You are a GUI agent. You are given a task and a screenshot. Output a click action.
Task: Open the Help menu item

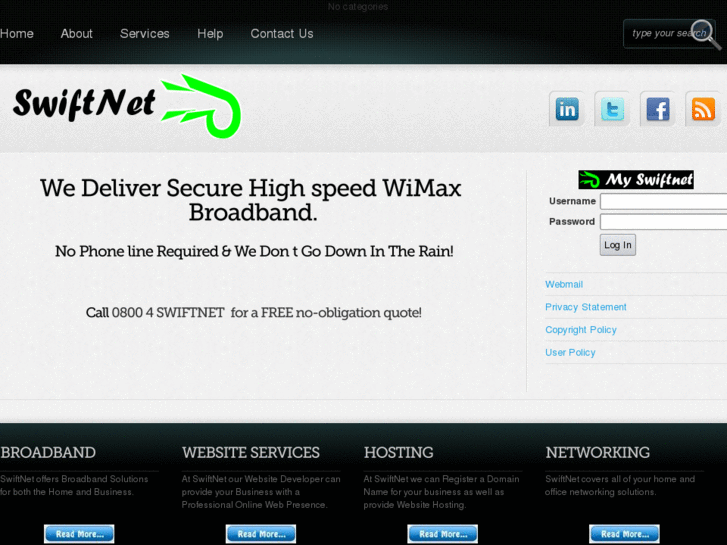point(210,34)
